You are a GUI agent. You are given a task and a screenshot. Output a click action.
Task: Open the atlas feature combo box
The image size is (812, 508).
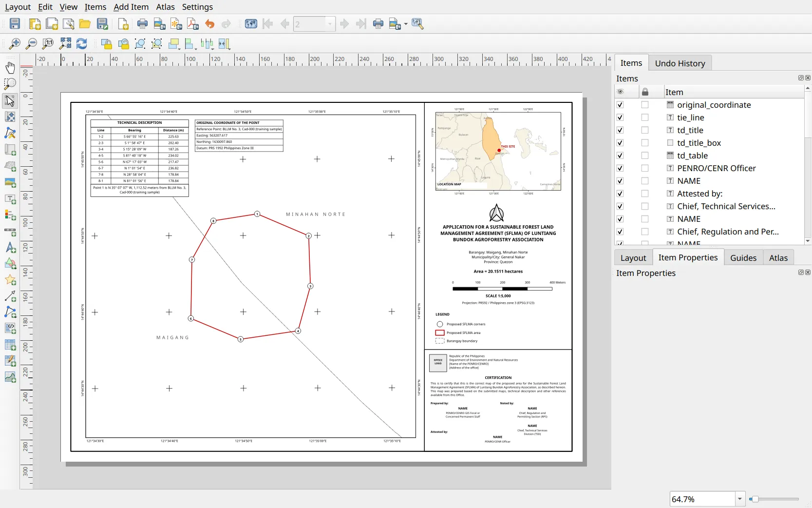[314, 24]
